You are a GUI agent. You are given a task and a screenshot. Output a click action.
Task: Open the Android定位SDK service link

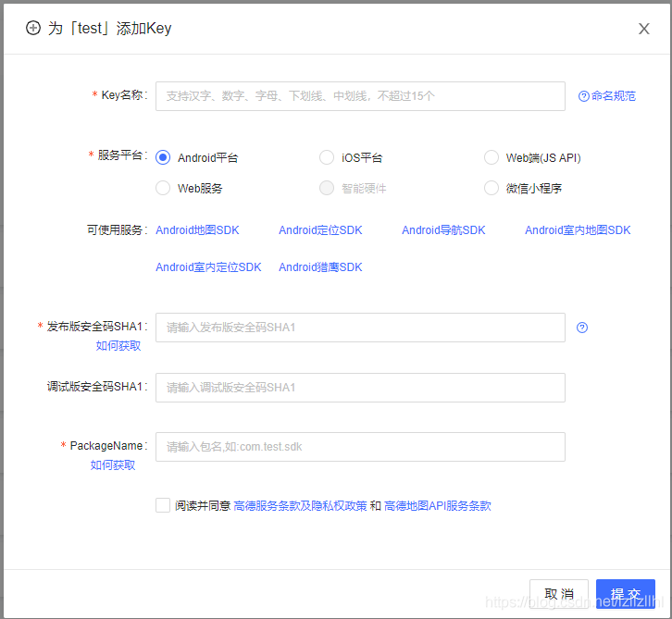(x=320, y=230)
